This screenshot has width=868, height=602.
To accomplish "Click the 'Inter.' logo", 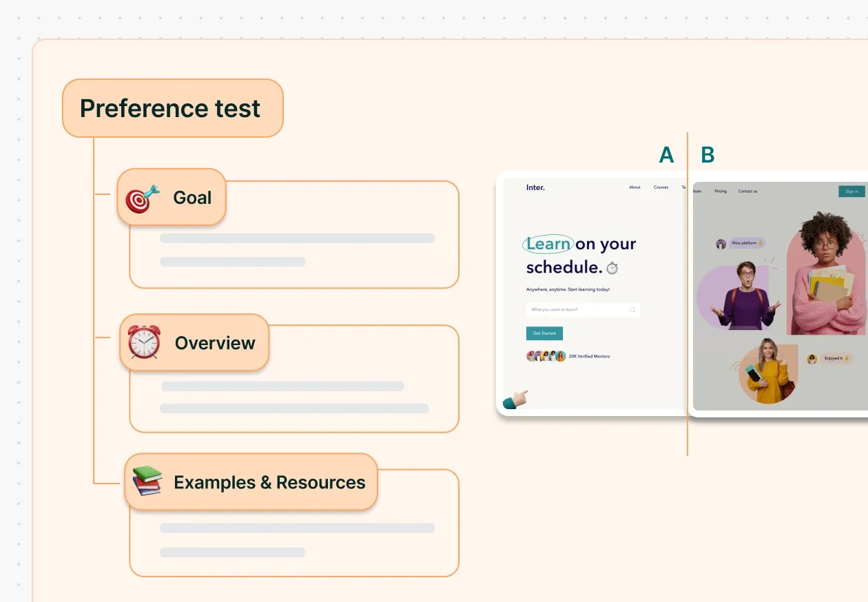I will coord(535,187).
